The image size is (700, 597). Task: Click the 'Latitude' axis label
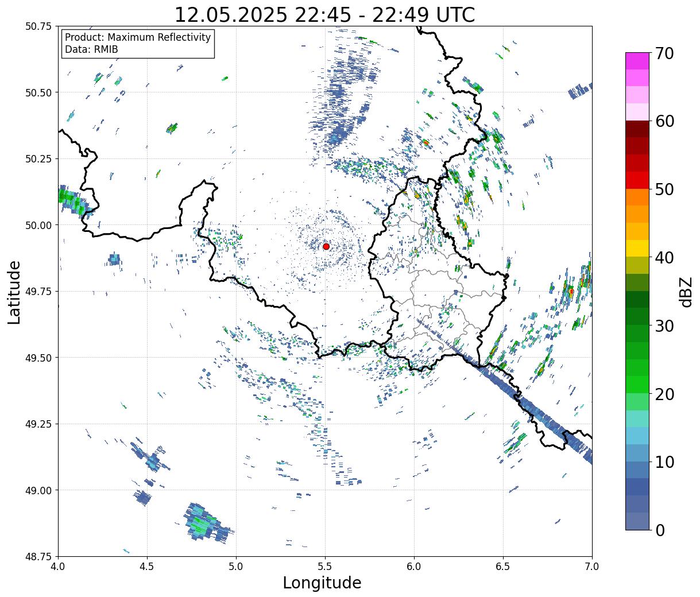coord(14,292)
